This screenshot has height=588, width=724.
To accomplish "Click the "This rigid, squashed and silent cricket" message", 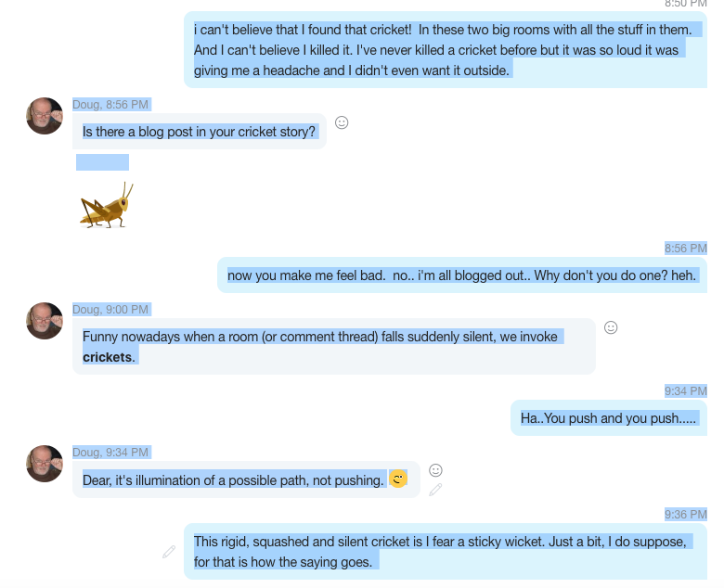I will click(440, 551).
